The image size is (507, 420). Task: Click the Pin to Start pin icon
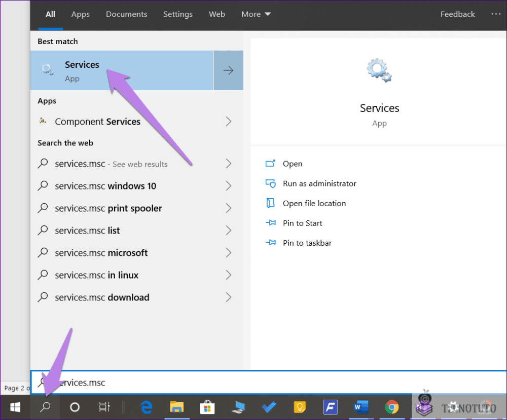271,223
